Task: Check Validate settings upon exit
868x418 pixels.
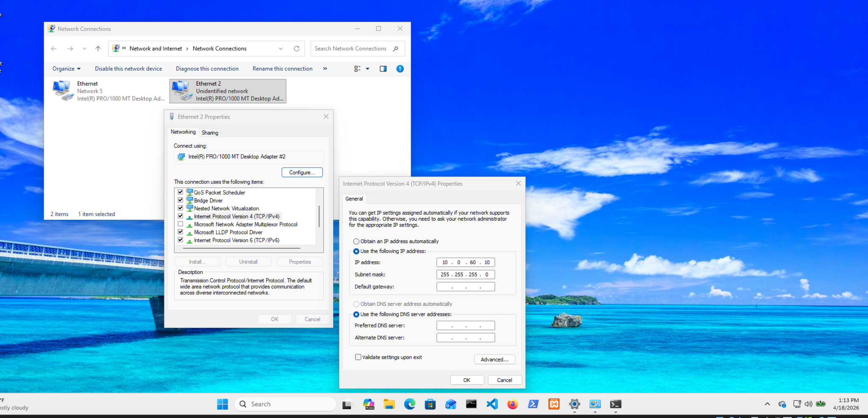Action: click(358, 357)
